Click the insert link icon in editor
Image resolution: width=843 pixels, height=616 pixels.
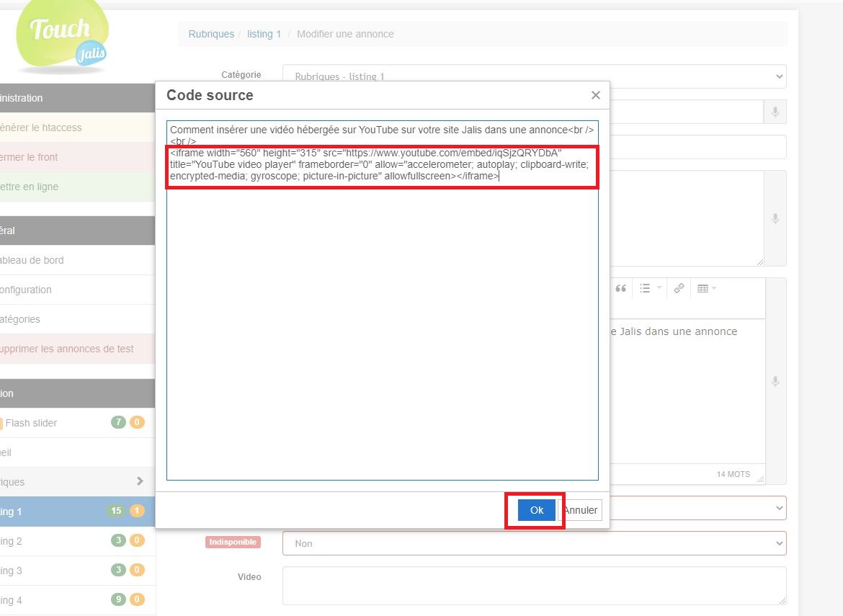point(679,288)
